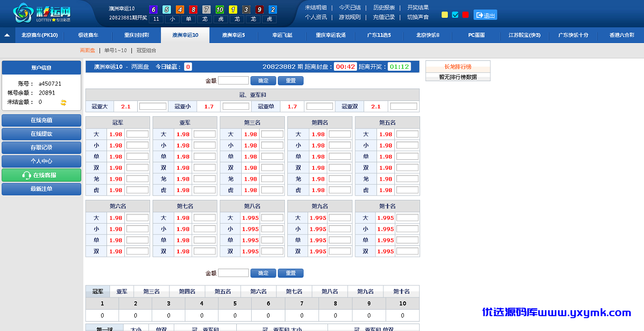The width and height of the screenshot is (644, 331).
Task: Click the 在线提款 sidebar button
Action: coord(42,134)
